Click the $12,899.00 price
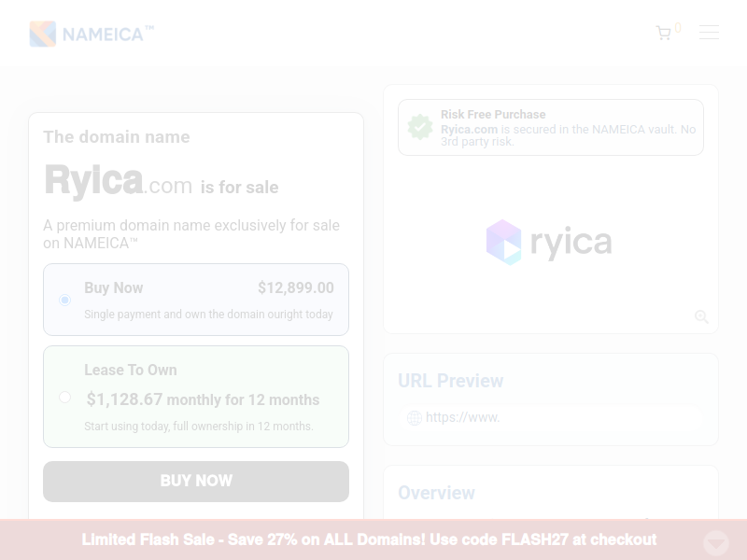Viewport: 747px width, 560px height. [x=296, y=287]
